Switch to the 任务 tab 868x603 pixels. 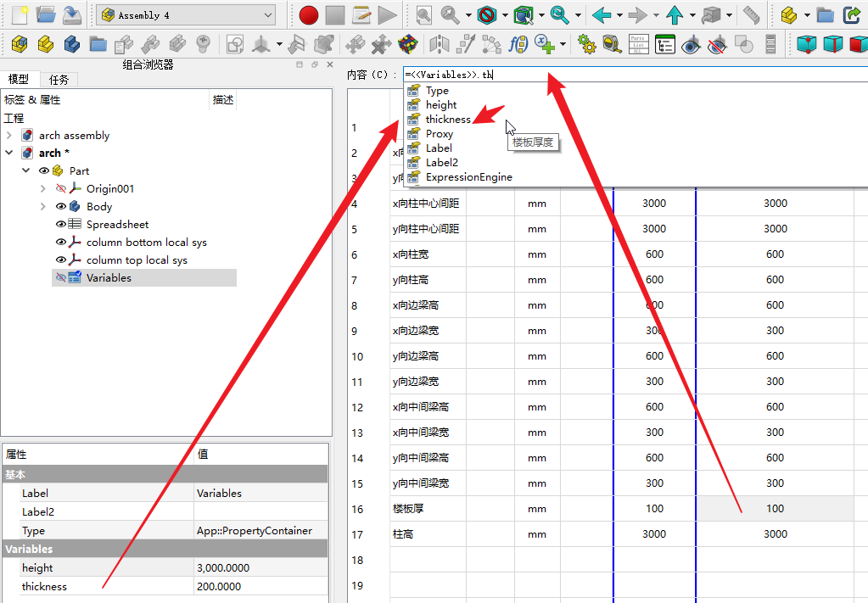coord(59,80)
